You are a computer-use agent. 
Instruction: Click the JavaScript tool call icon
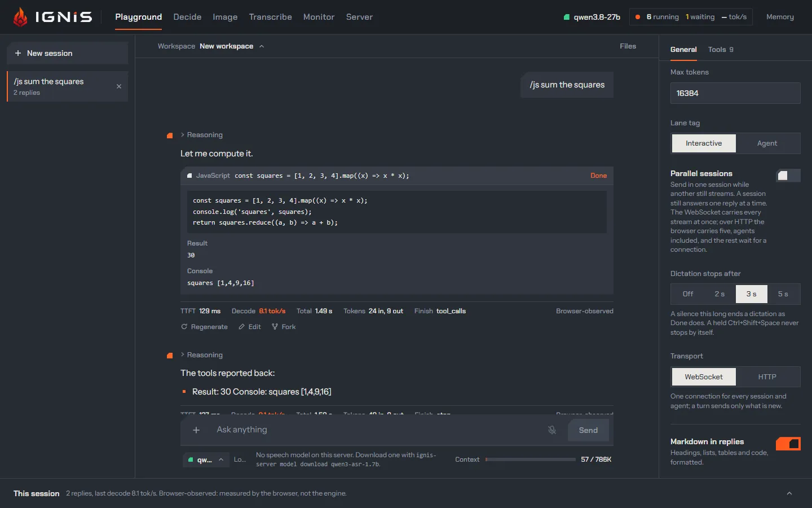point(189,176)
